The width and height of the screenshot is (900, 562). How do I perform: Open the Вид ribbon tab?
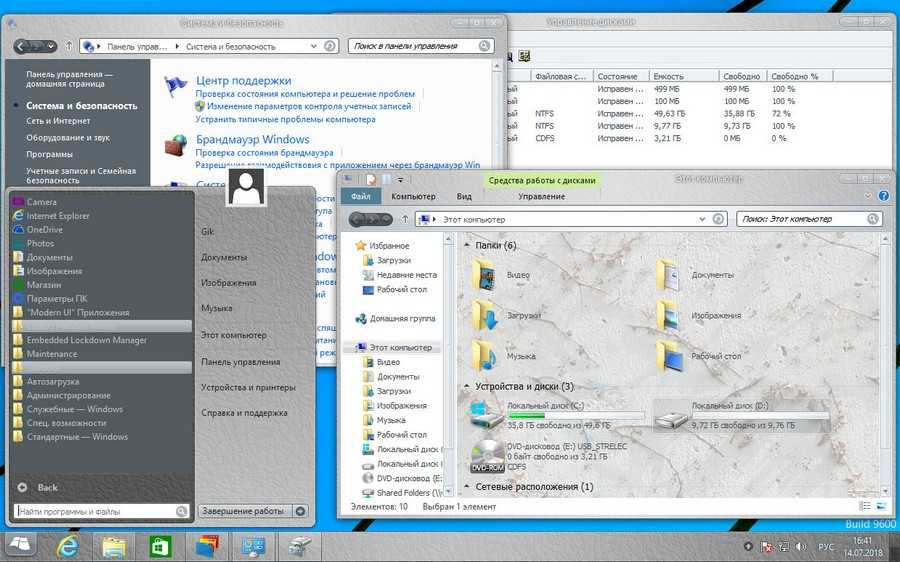(x=464, y=197)
